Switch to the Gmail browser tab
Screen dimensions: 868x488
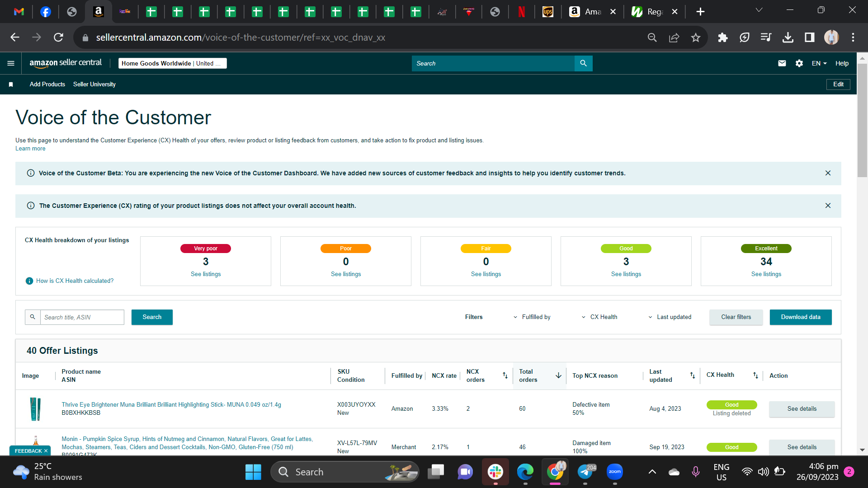[x=19, y=12]
